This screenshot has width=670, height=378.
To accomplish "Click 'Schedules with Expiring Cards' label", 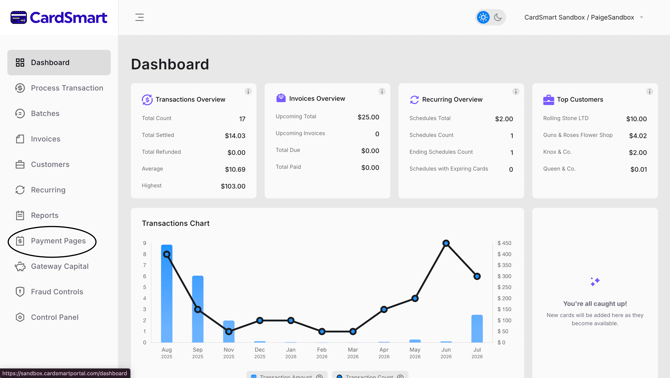I will 449,169.
